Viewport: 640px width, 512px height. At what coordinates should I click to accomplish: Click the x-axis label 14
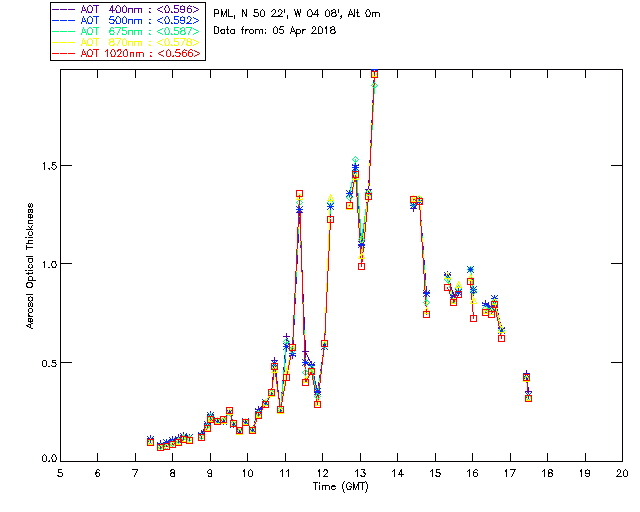[x=398, y=473]
